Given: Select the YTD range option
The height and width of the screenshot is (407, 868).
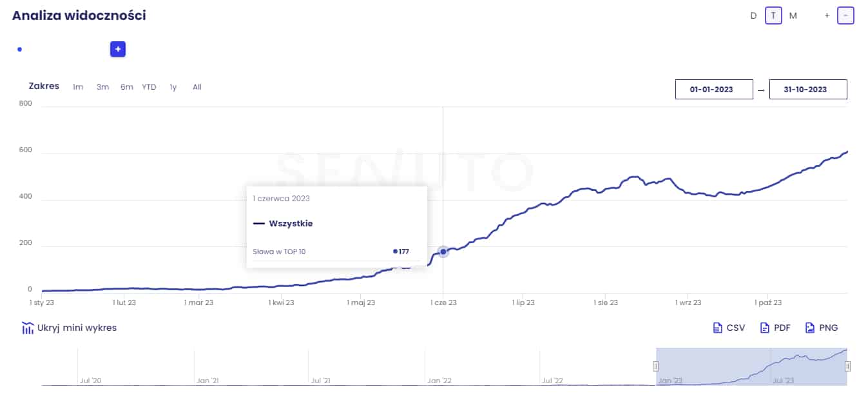Looking at the screenshot, I should pos(149,87).
